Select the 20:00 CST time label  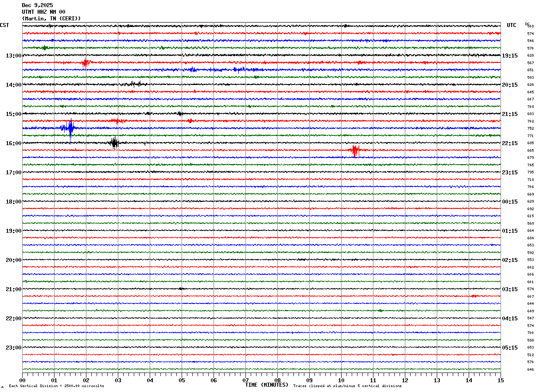click(x=13, y=260)
